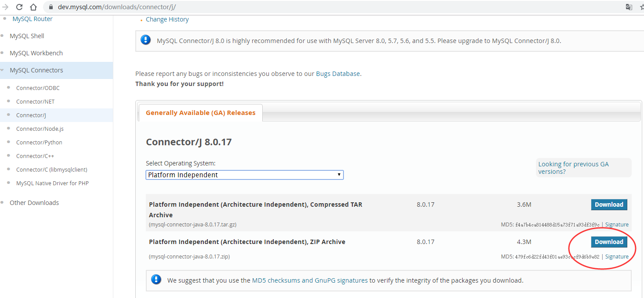
Task: Open MySQL Shell in sidebar
Action: tap(27, 36)
